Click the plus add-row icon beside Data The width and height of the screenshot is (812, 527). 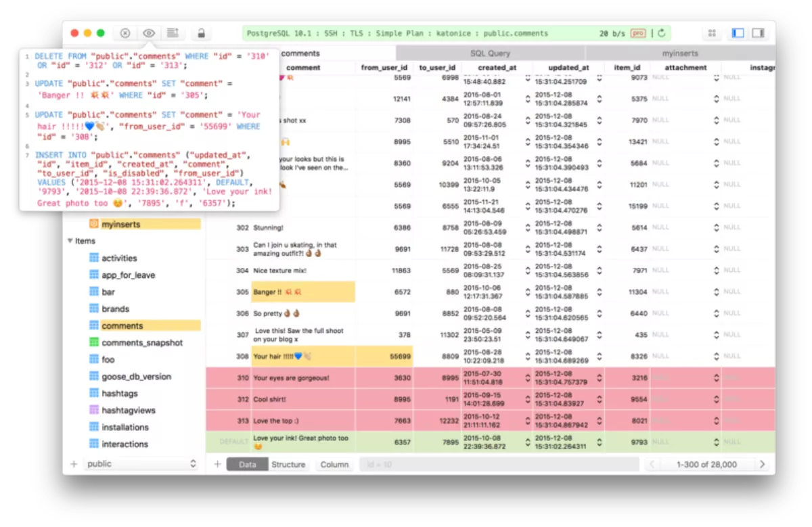tap(217, 464)
